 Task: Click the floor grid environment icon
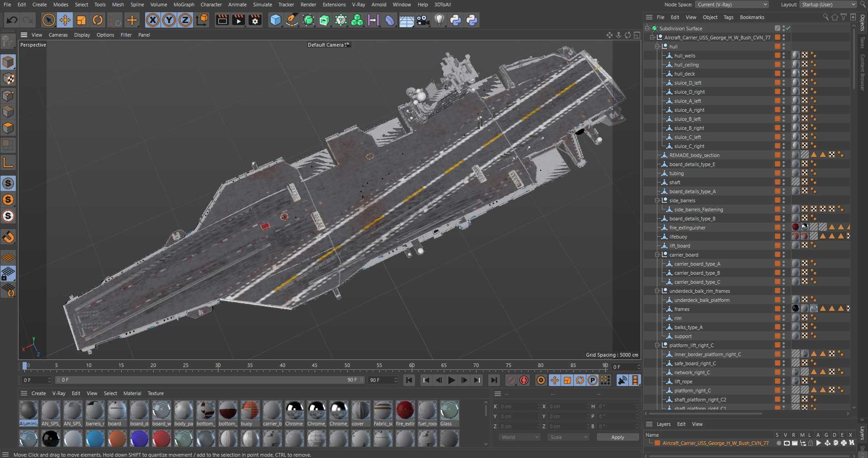pos(406,20)
